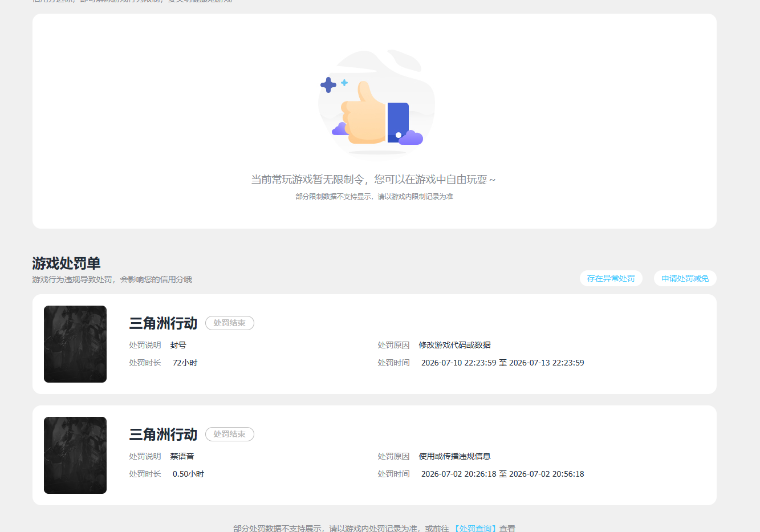Viewport: 760px width, 532px height.
Task: Click the 72小时 penalty duration
Action: 185,363
